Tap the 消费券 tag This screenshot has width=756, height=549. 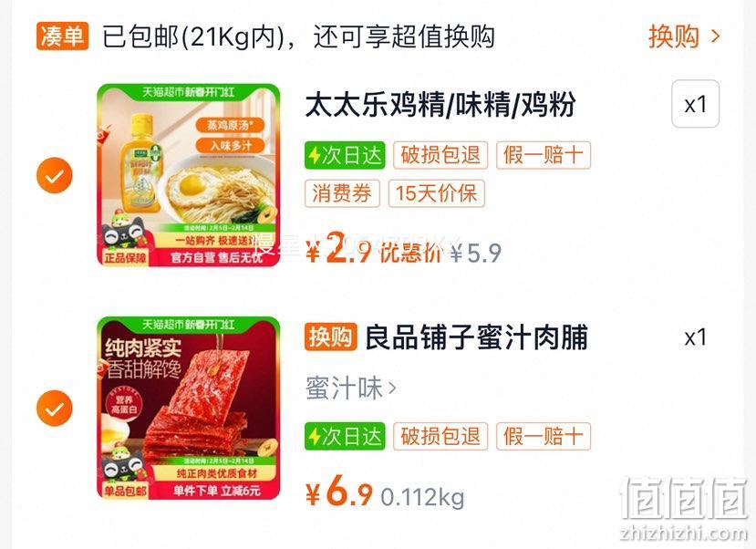click(x=342, y=193)
